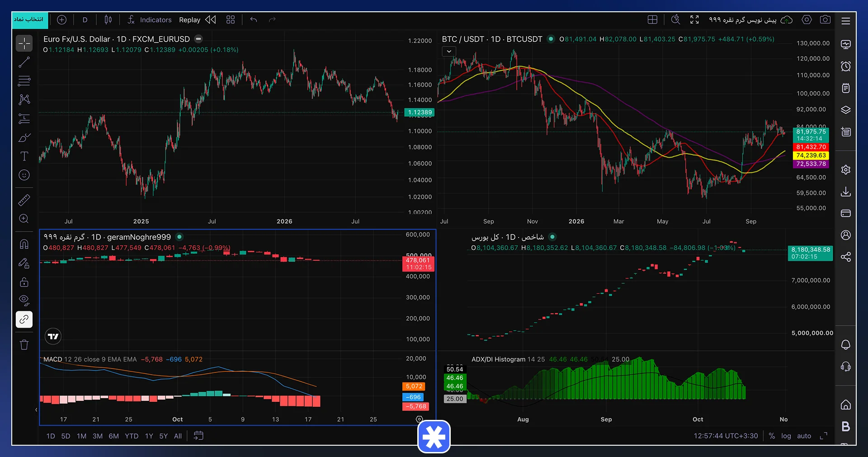Toggle auto scale

click(804, 436)
